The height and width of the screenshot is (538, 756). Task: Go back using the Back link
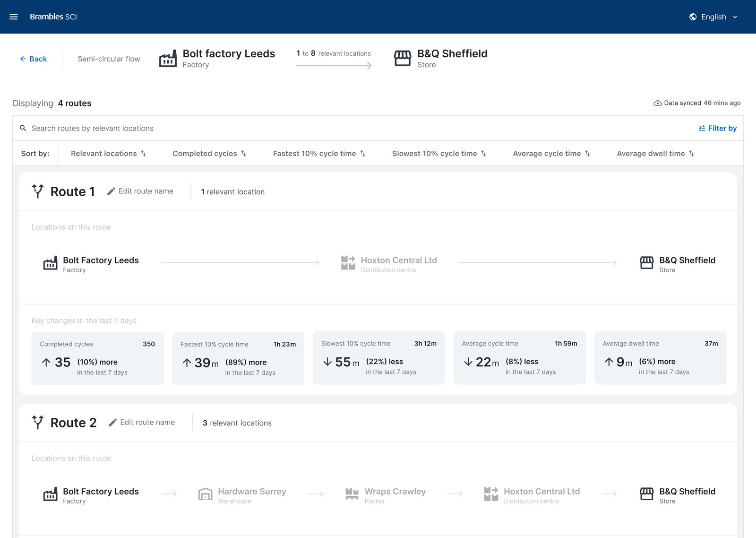[x=33, y=59]
